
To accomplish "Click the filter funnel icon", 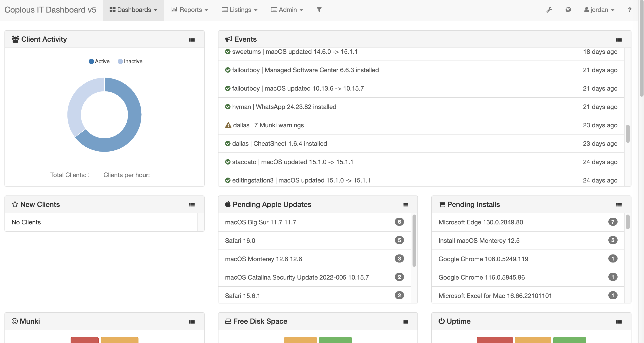I will click(x=319, y=10).
